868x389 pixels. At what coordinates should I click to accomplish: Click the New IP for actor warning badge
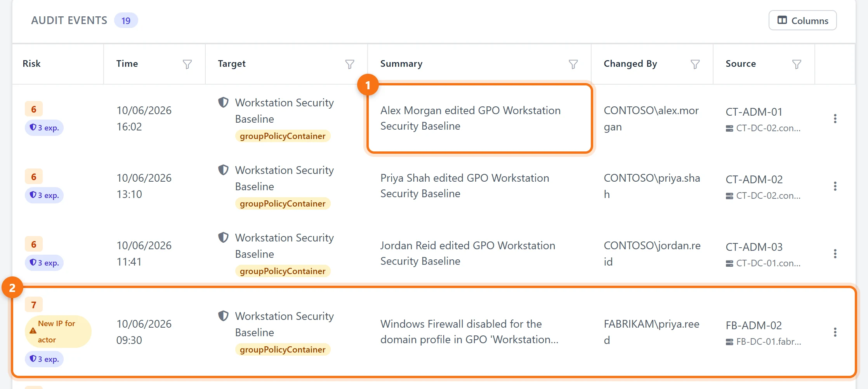58,332
